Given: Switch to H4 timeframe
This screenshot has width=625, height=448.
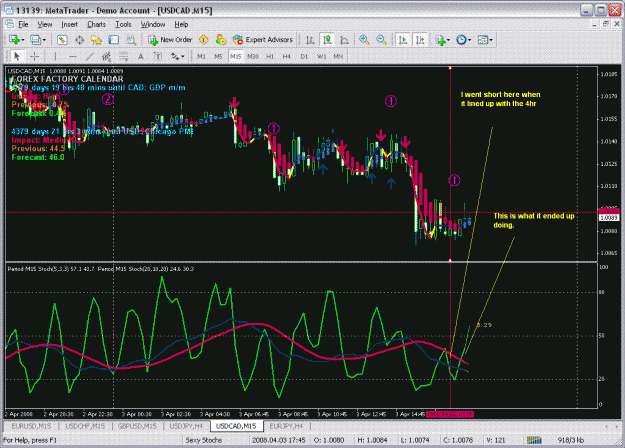Looking at the screenshot, I should [287, 56].
